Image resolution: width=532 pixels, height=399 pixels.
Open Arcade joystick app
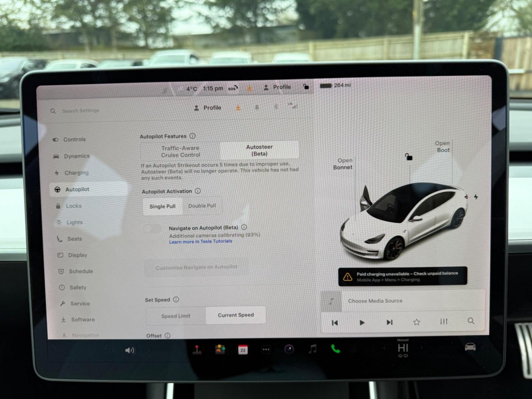tap(197, 350)
